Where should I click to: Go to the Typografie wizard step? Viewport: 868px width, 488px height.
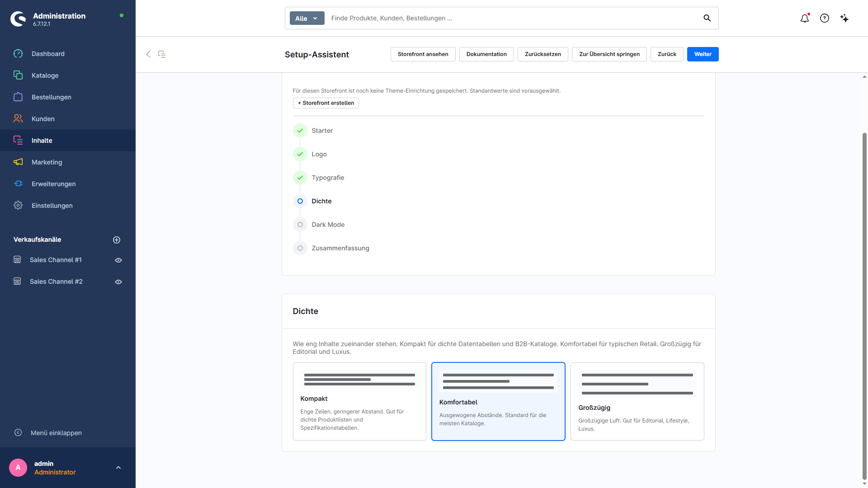coord(319,178)
